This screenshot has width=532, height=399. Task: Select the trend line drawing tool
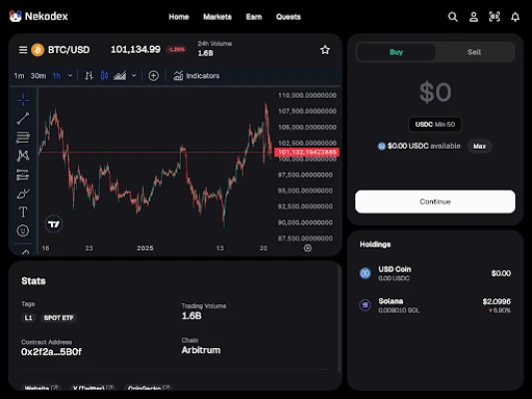(23, 119)
